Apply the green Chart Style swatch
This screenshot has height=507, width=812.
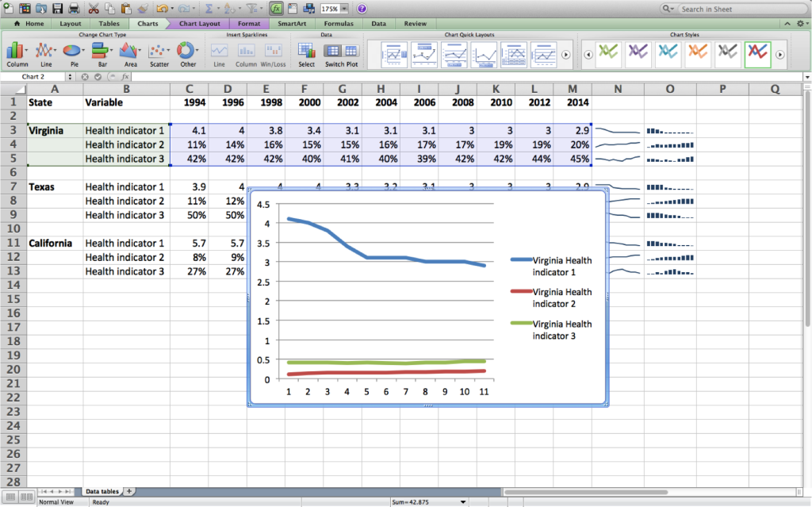coord(611,52)
